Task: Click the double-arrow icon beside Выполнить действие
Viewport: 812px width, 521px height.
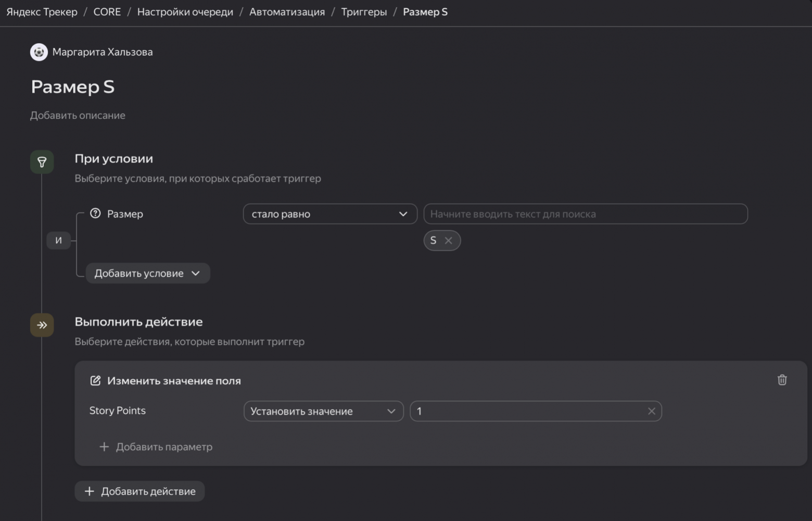Action: point(42,325)
